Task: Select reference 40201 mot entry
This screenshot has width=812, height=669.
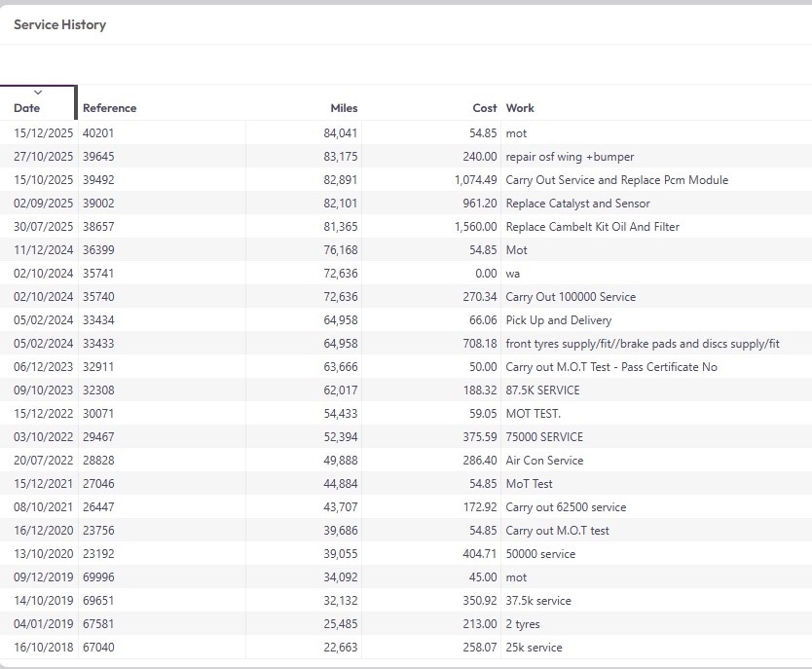Action: [x=98, y=133]
